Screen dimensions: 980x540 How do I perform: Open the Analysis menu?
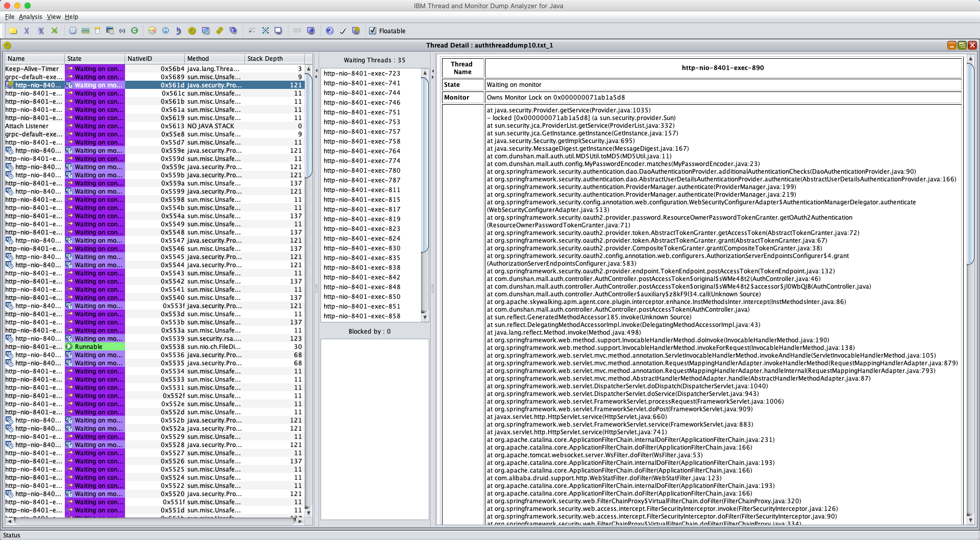click(30, 17)
